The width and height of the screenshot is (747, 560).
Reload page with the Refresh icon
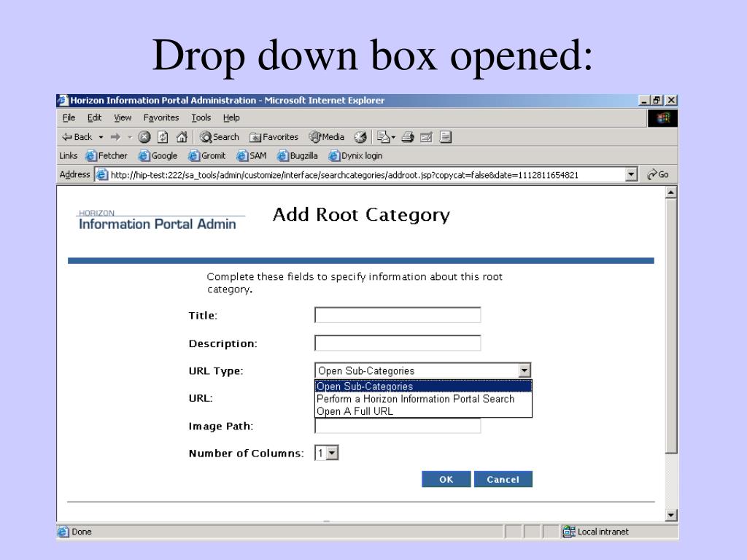pos(163,137)
